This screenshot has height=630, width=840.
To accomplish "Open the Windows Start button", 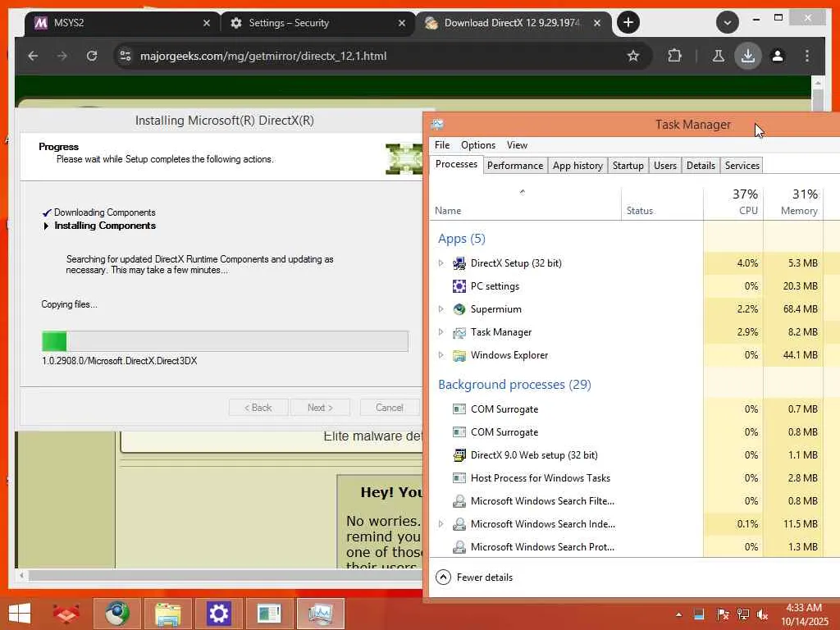I will point(20,614).
